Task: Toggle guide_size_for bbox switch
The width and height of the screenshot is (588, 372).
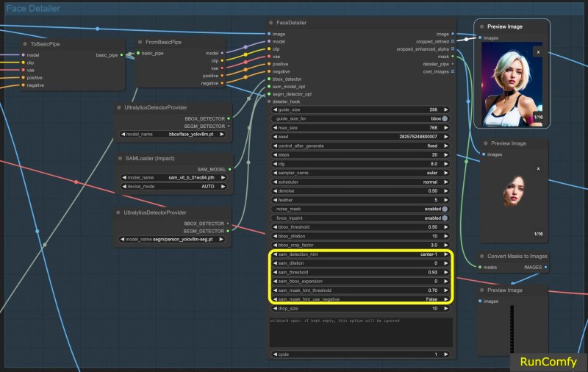Action: tap(445, 118)
